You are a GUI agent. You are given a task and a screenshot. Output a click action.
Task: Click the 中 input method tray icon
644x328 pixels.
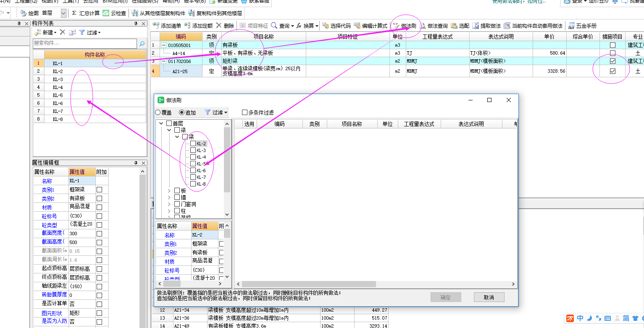(580, 318)
